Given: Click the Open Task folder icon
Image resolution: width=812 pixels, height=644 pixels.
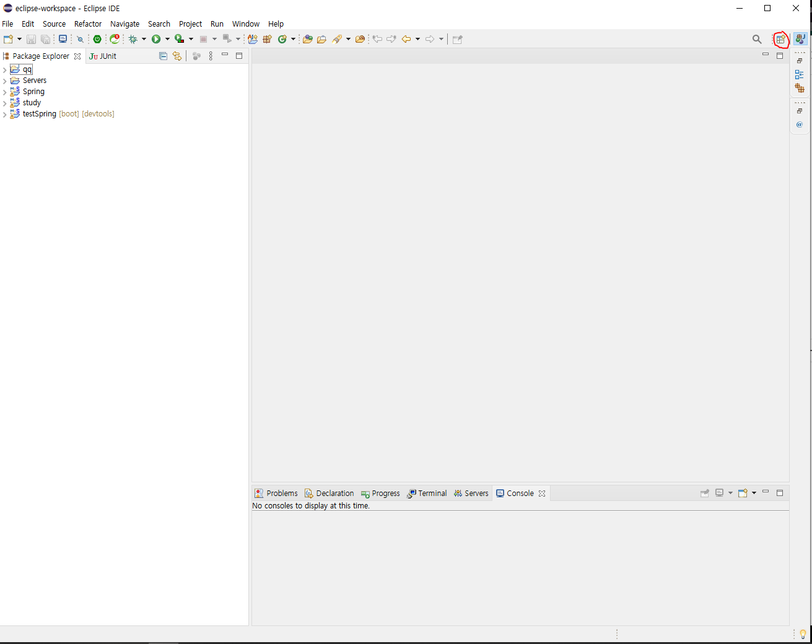Looking at the screenshot, I should pos(321,39).
